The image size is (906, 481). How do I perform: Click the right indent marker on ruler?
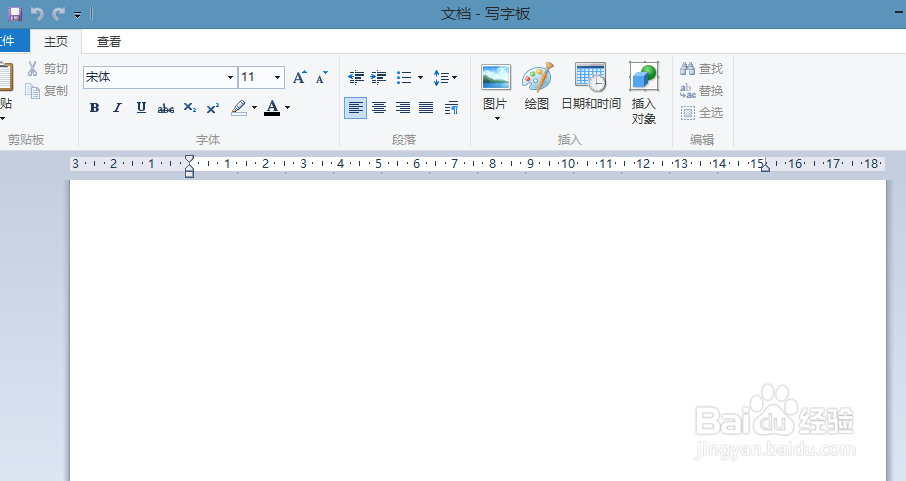[x=765, y=168]
